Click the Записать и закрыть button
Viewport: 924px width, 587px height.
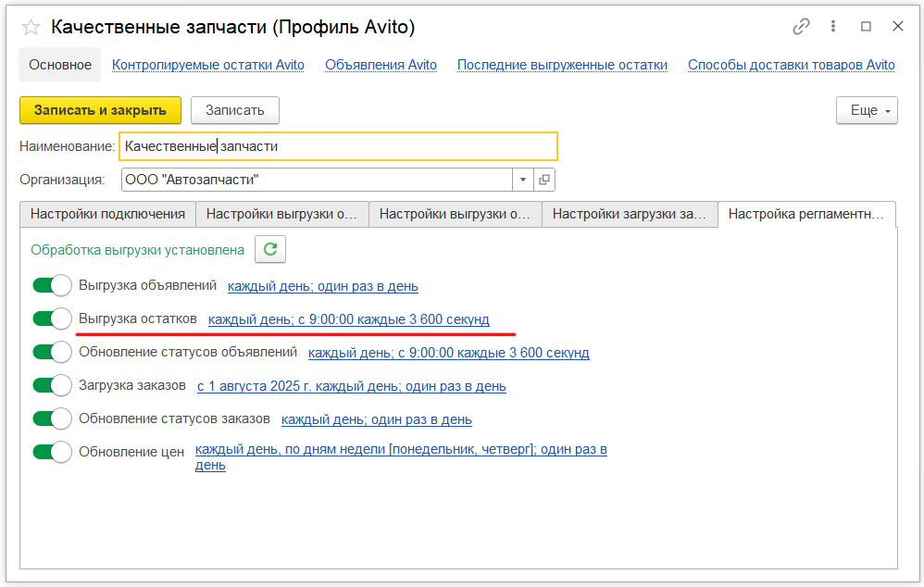point(100,110)
